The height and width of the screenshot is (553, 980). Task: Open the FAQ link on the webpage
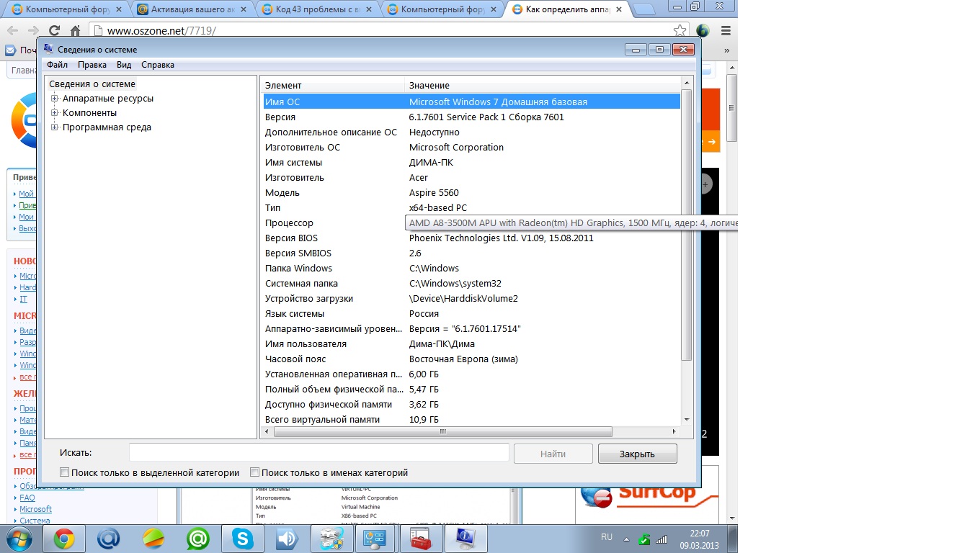click(27, 498)
